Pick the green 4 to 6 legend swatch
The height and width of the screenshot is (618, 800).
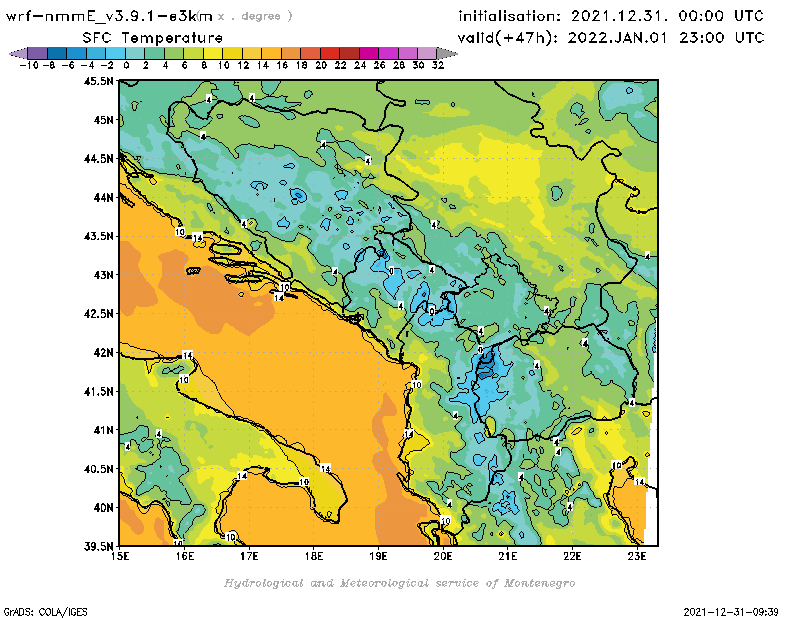point(174,53)
